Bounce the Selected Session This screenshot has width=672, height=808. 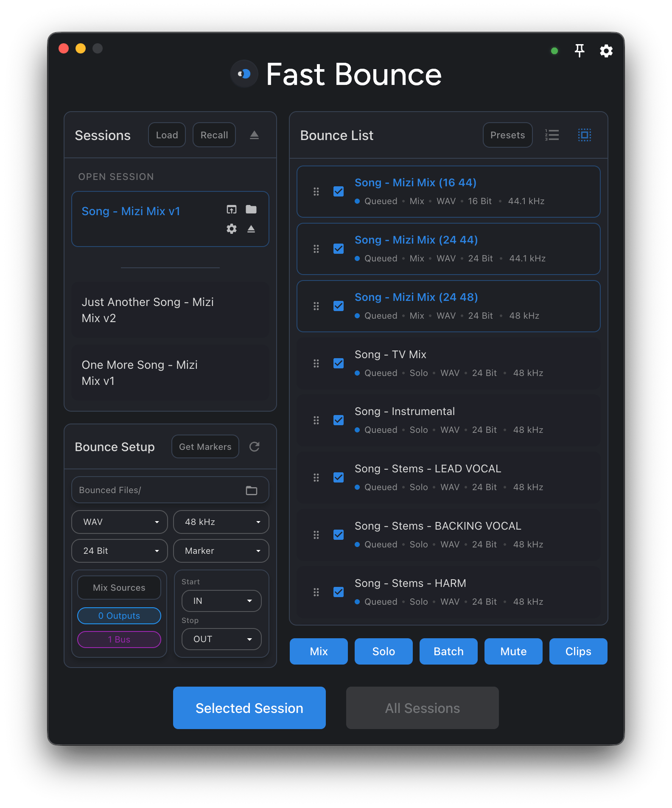(x=249, y=708)
